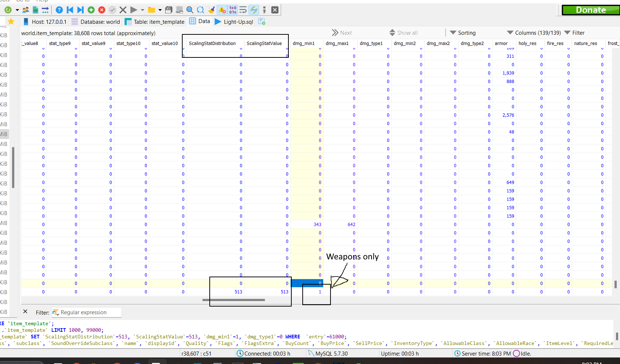Screen dimensions: 620x364
Task: Open the Sorting dropdown
Action: click(463, 33)
